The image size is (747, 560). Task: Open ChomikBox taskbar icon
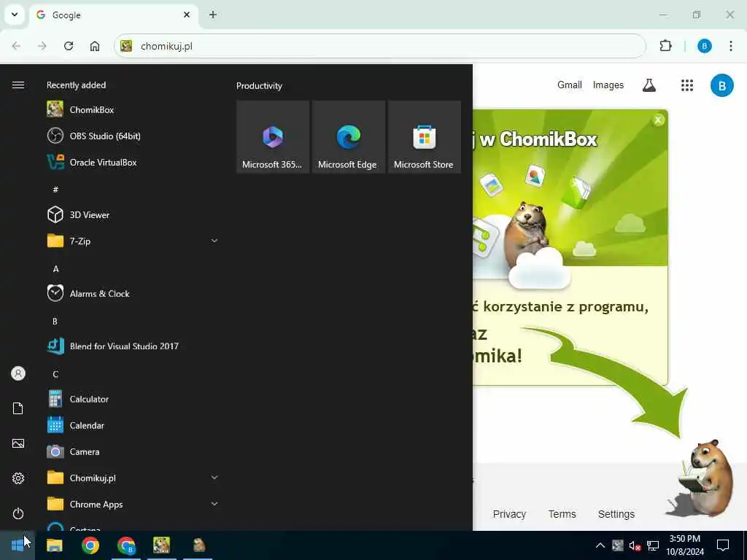coord(161,545)
